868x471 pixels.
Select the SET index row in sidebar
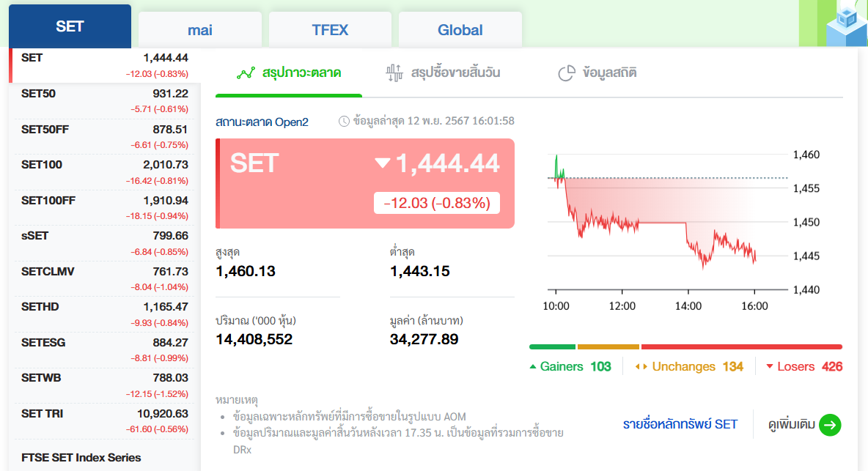(105, 65)
